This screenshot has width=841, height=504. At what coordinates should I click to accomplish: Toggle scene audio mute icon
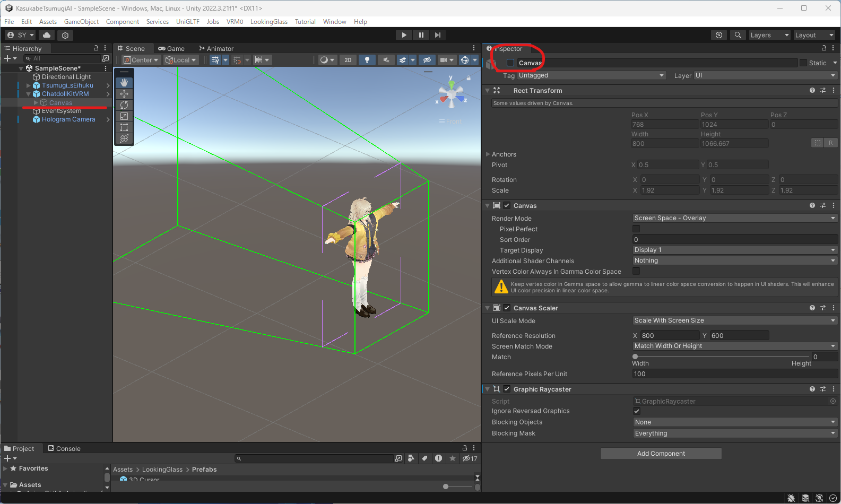tap(386, 60)
